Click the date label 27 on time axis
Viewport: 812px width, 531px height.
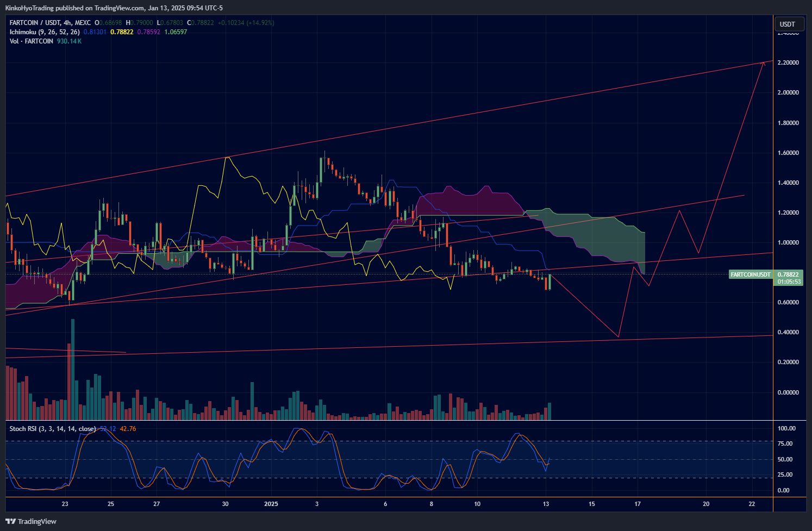click(x=157, y=504)
